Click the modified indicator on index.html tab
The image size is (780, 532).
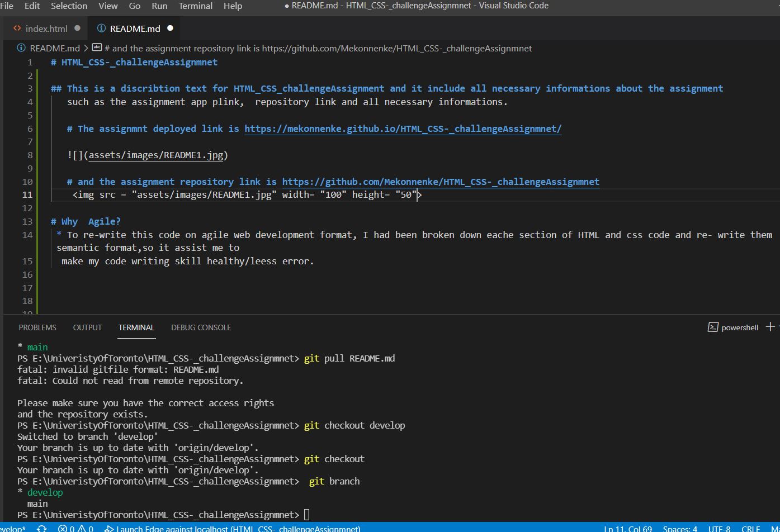tap(77, 28)
